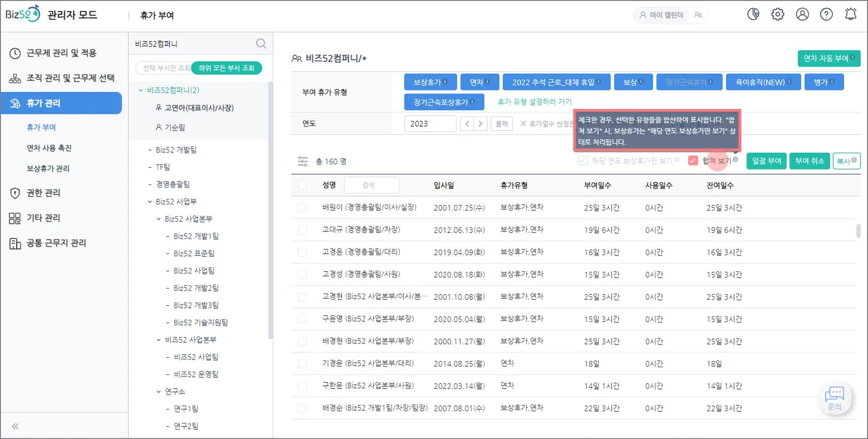Check the row checkbox for 기경윤
The width and height of the screenshot is (868, 439).
point(302,364)
